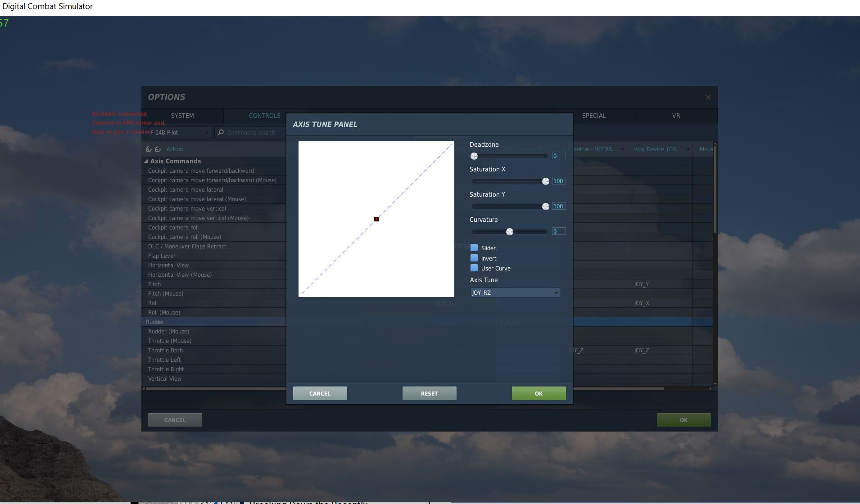The height and width of the screenshot is (504, 860).
Task: Click the Curvature value field
Action: tap(559, 231)
